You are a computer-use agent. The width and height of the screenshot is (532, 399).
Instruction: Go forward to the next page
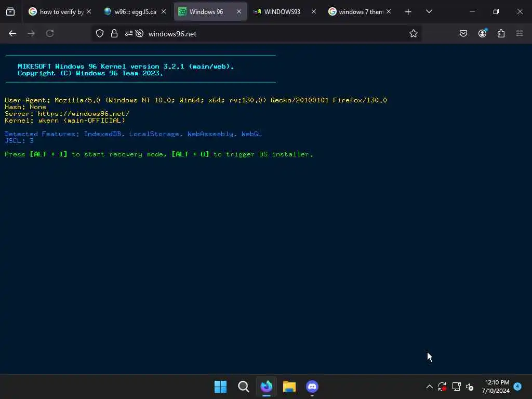[31, 33]
